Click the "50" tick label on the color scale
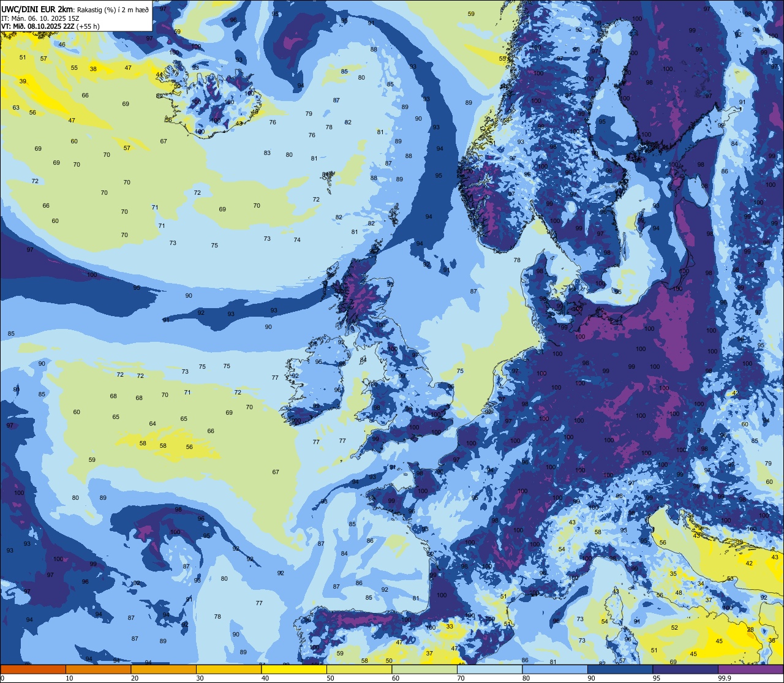Screen dimensions: 784x683 click(331, 678)
